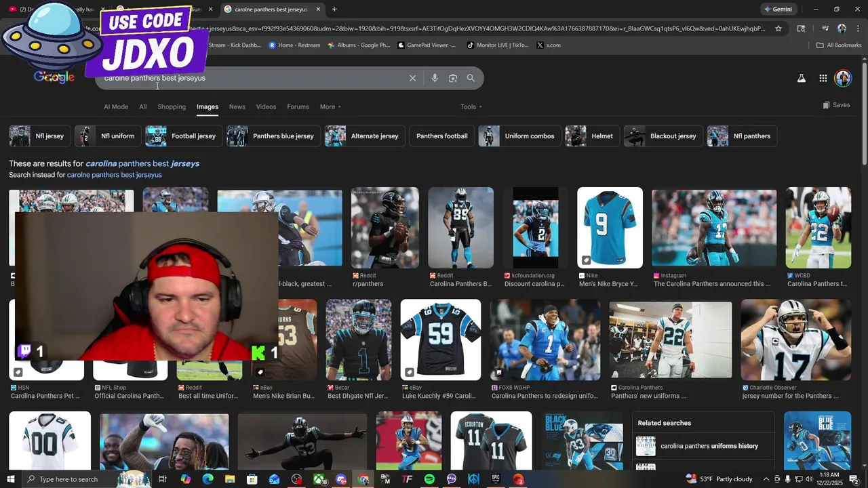
Task: Open eBay Kuechly 59 jersey image
Action: (x=441, y=340)
